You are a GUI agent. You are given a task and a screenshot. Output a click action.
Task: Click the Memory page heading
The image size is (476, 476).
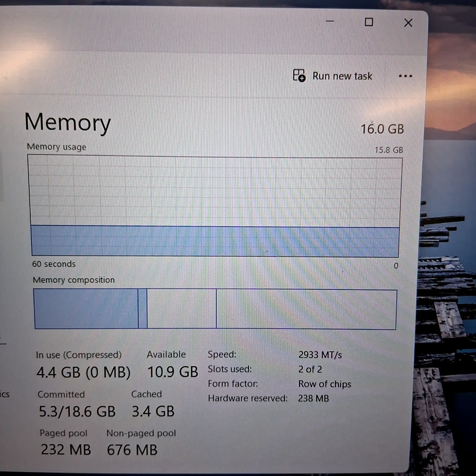click(68, 123)
